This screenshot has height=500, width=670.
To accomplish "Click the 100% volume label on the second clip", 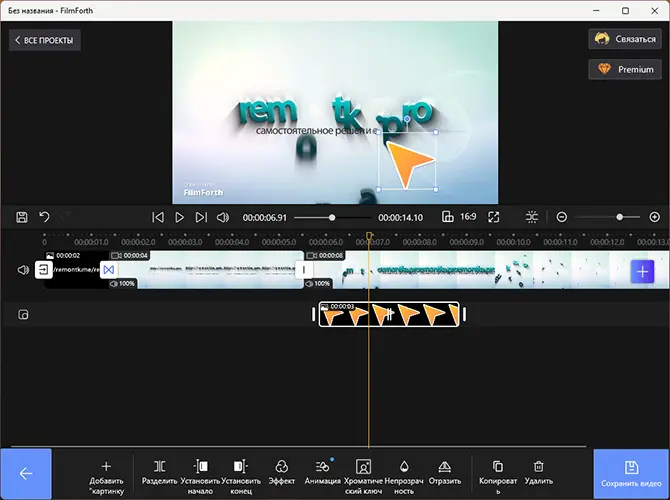I will pos(318,284).
